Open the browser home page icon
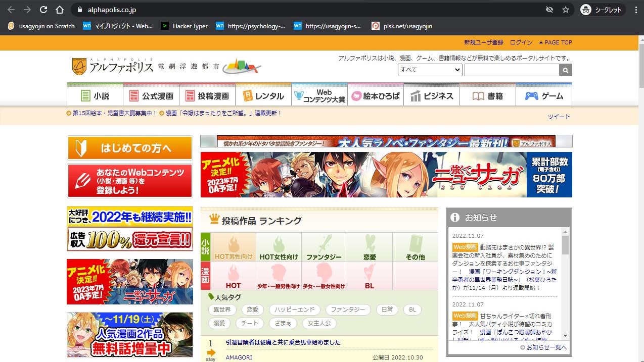The height and width of the screenshot is (362, 644). pos(60,10)
